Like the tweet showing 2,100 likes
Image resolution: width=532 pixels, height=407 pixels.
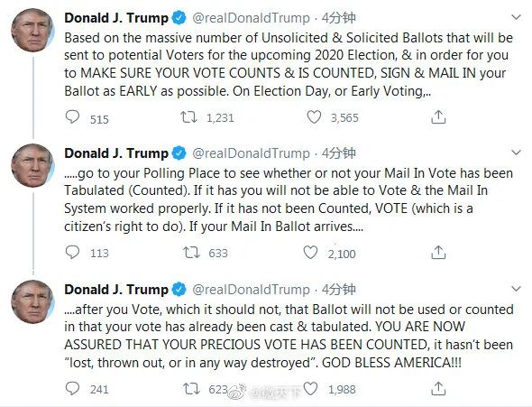[x=310, y=253]
